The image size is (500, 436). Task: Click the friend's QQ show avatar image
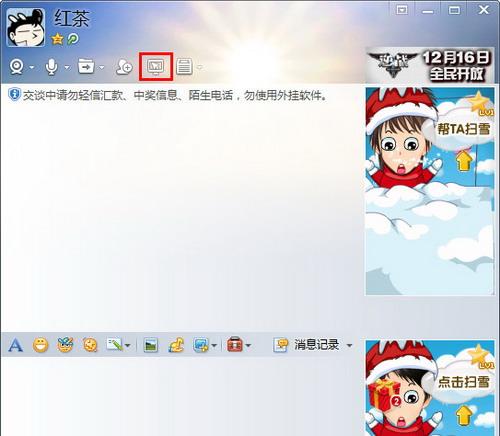pyautogui.click(x=430, y=191)
